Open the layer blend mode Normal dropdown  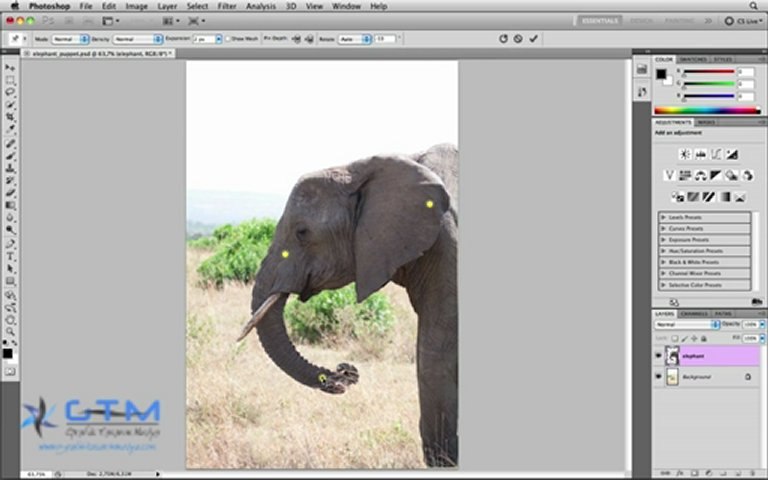(687, 324)
